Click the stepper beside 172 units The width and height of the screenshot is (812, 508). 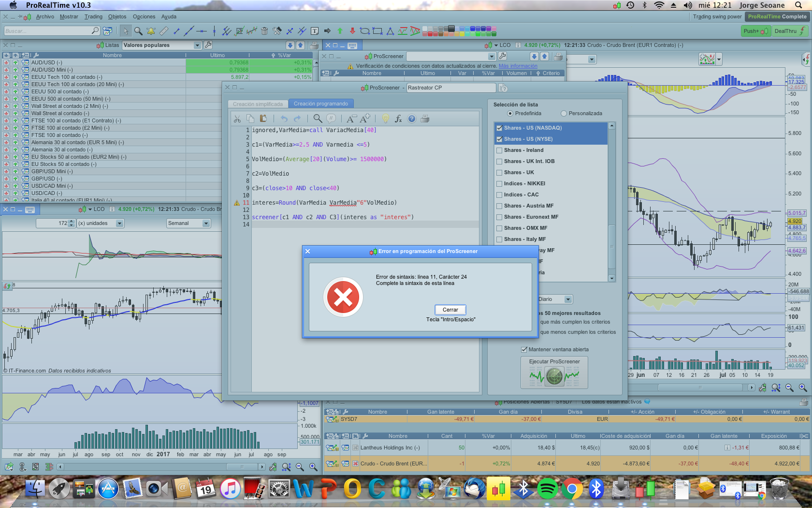72,223
